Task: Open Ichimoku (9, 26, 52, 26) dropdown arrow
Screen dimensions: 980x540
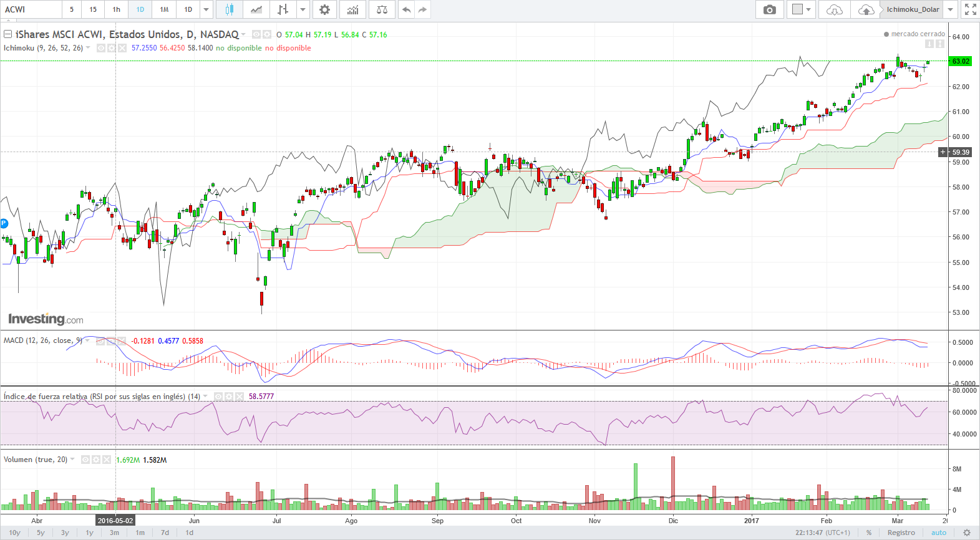Action: tap(88, 48)
